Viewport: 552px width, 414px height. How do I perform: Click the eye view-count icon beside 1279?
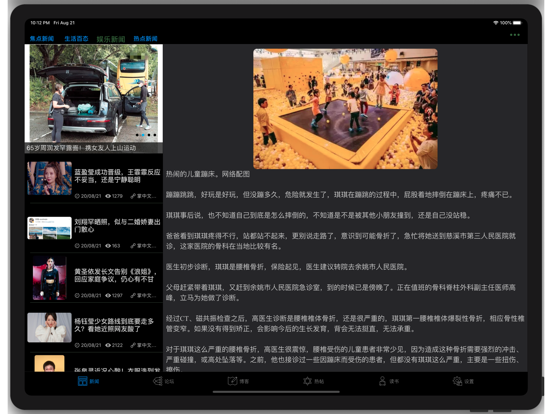pyautogui.click(x=108, y=196)
